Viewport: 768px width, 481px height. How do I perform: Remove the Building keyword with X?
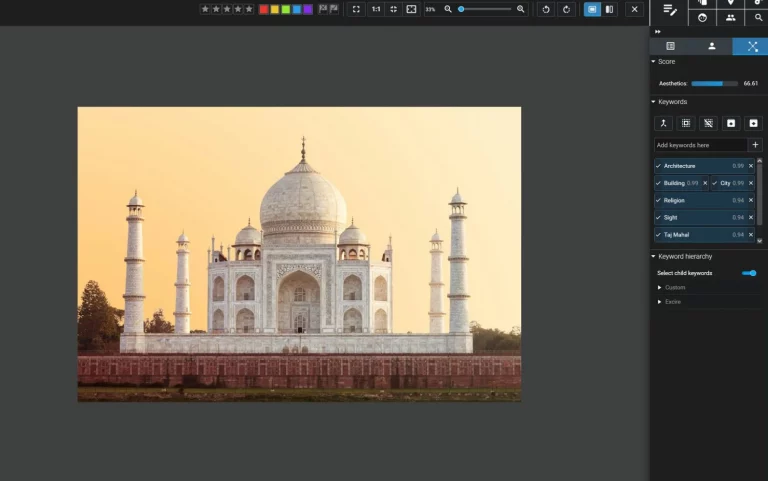tap(705, 183)
